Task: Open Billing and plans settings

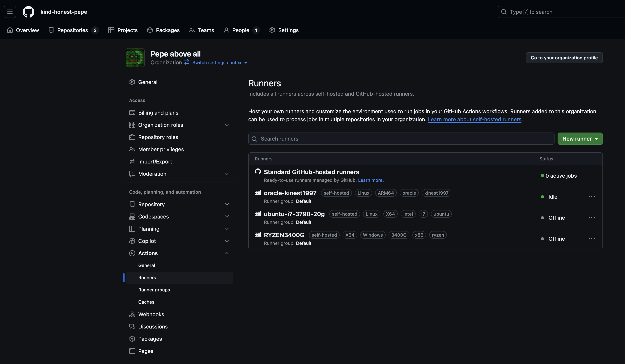Action: pyautogui.click(x=158, y=112)
